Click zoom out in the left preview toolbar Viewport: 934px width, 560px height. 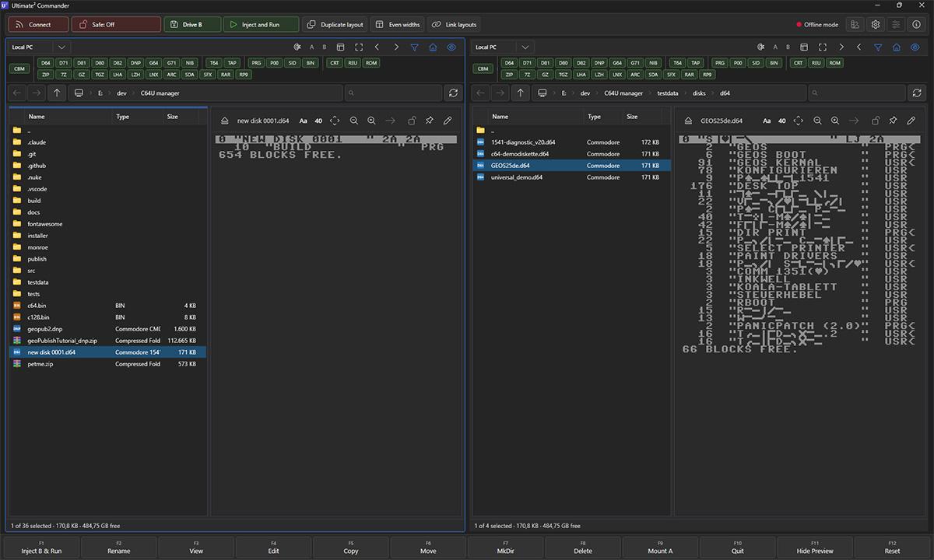point(354,121)
